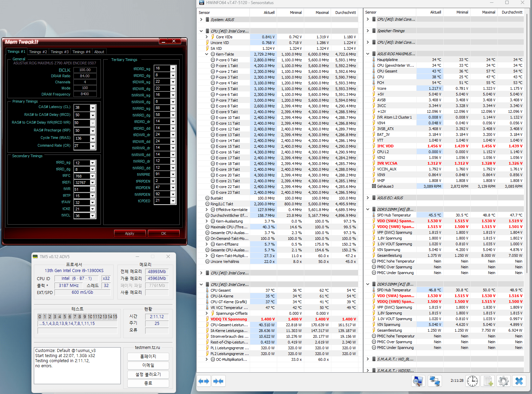Expand the S.M.A.R.T.: WD_BL group
Image resolution: width=532 pixels, height=394 pixels.
pyautogui.click(x=368, y=359)
